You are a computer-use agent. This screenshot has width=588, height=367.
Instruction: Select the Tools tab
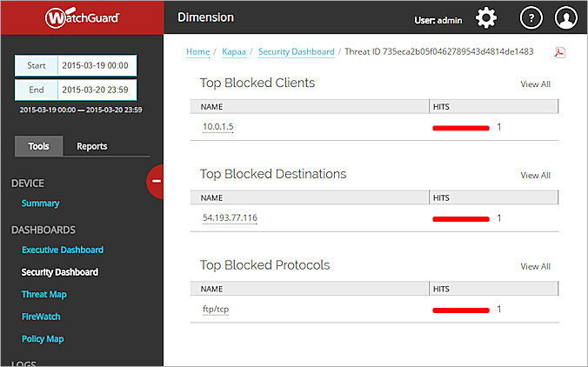pyautogui.click(x=39, y=146)
